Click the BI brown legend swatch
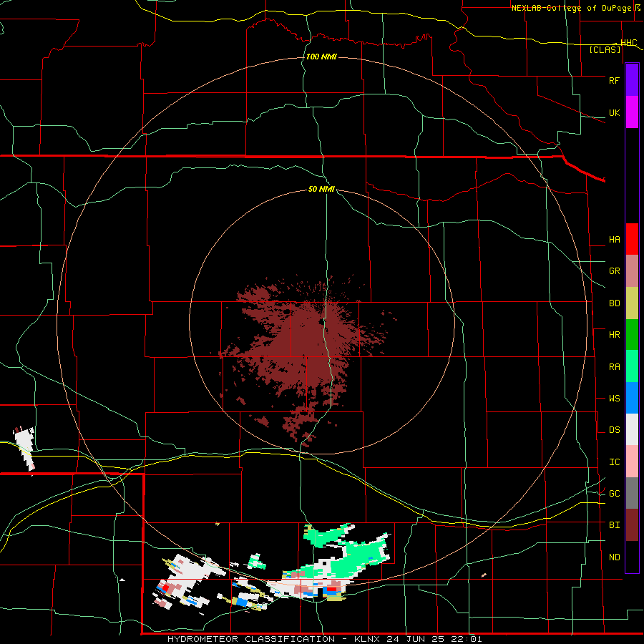The width and height of the screenshot is (644, 644). [632, 525]
